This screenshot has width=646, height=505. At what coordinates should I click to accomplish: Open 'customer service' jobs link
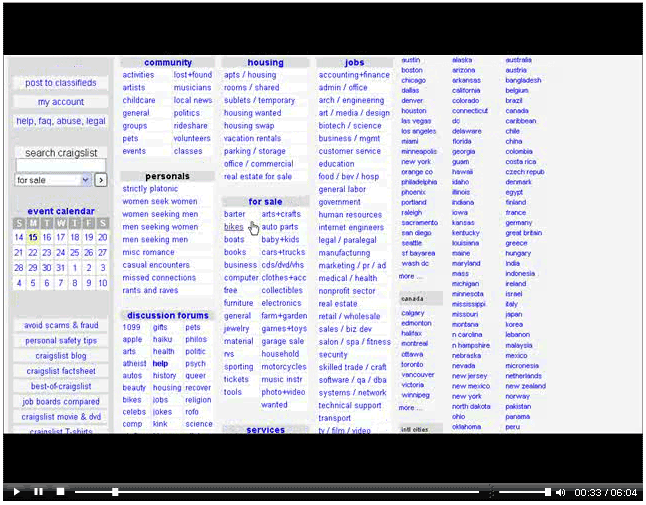(x=349, y=151)
